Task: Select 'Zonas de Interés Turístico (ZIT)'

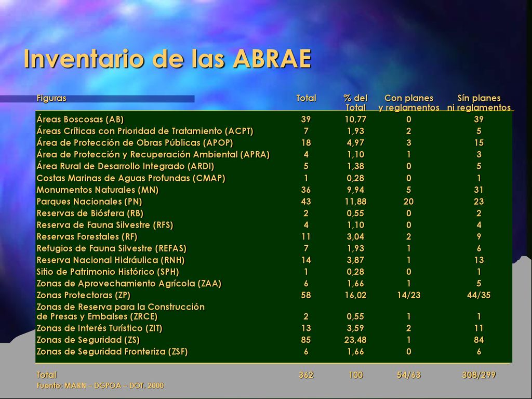Action: [99, 328]
